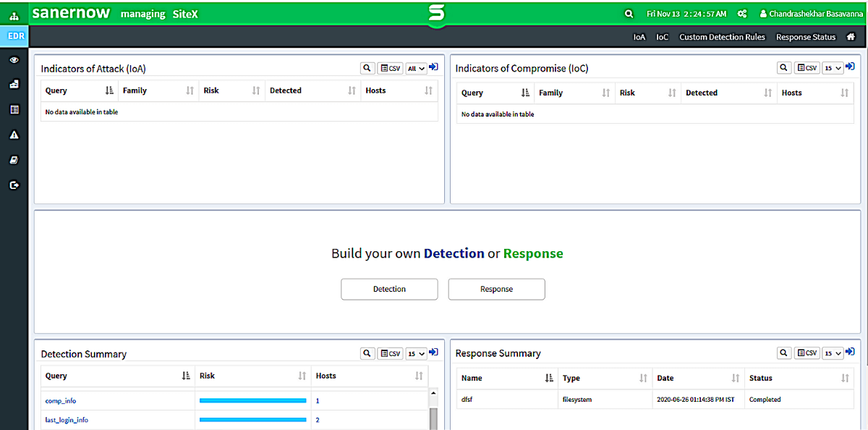Viewport: 868px width, 430px height.
Task: Click the Response button
Action: point(496,289)
